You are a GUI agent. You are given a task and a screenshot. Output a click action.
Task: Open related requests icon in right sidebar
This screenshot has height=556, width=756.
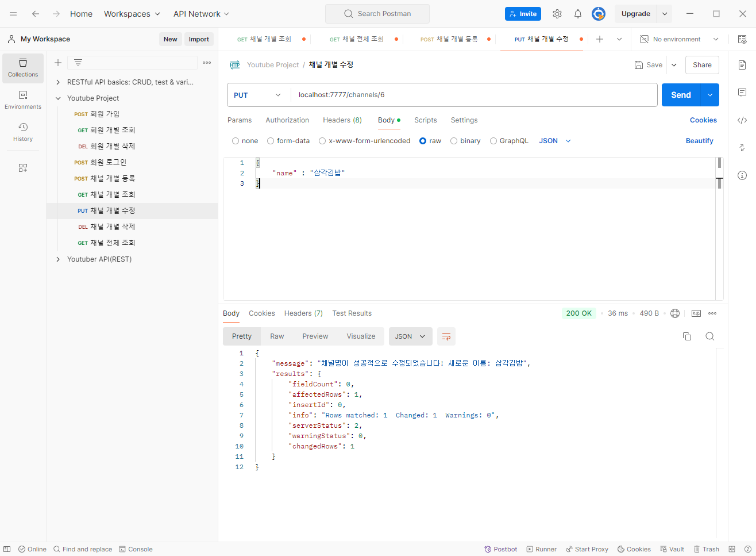point(742,148)
